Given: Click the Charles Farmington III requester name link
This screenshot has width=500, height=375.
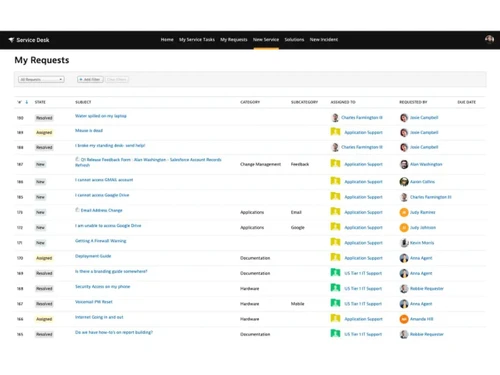Looking at the screenshot, I should [431, 197].
